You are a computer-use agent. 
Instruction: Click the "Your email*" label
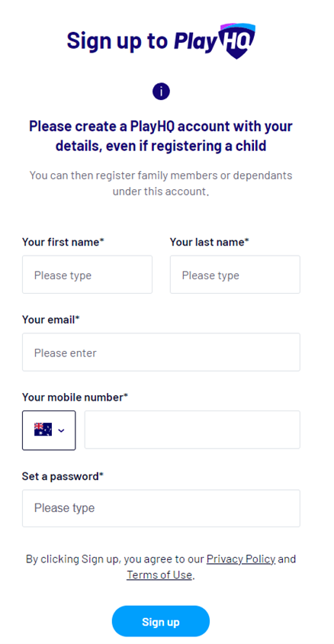point(51,320)
